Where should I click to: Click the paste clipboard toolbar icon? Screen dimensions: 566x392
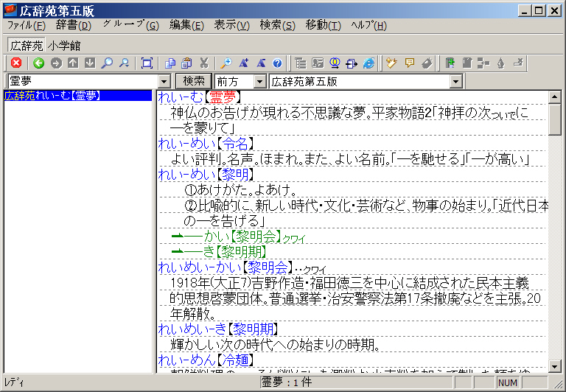pos(186,63)
